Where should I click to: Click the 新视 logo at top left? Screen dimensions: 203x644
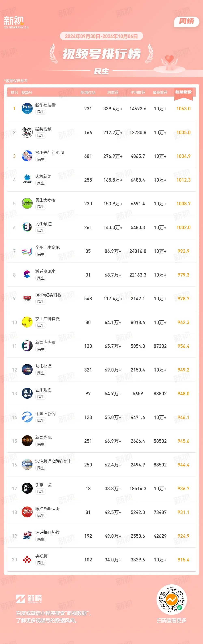[15, 22]
